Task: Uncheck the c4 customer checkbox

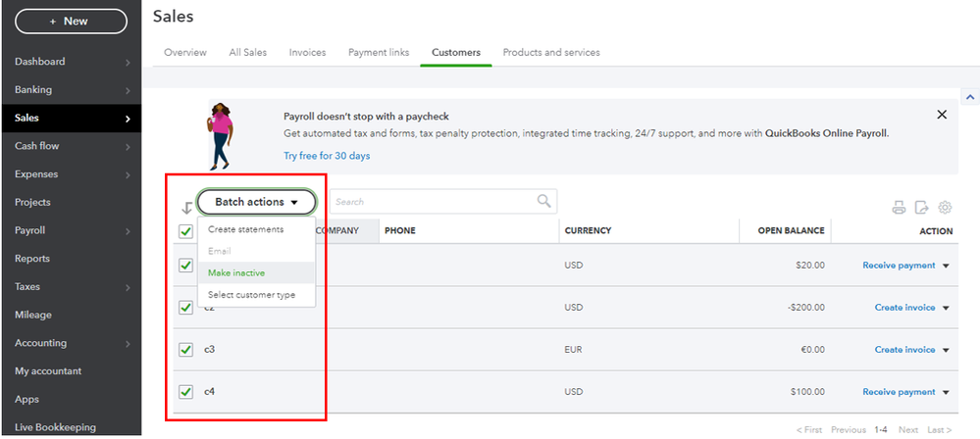Action: tap(186, 392)
